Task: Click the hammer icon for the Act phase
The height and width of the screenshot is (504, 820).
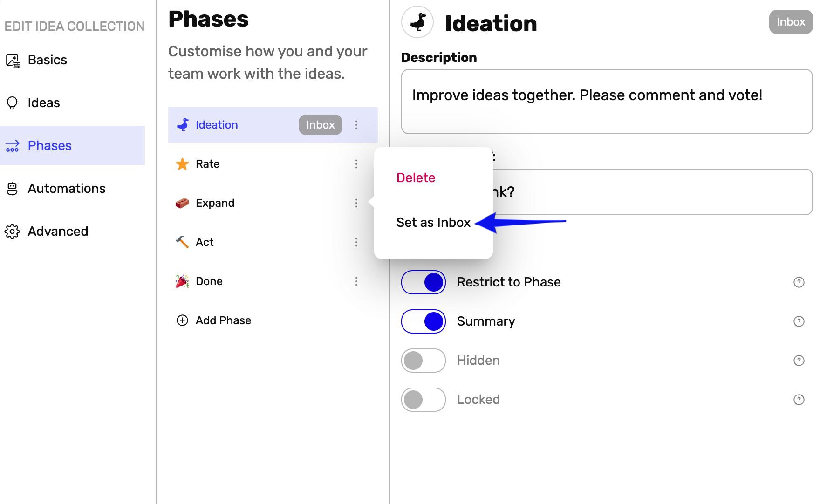Action: [182, 242]
